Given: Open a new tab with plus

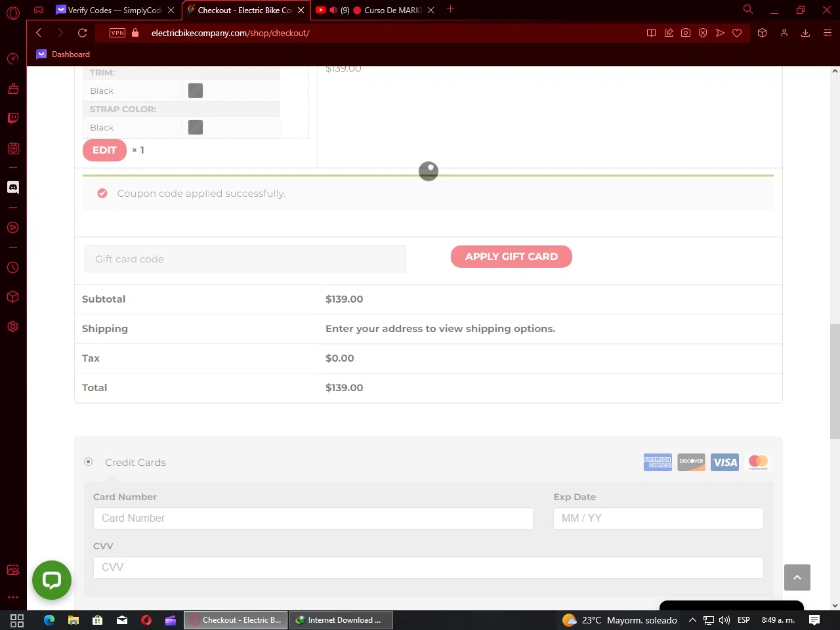Looking at the screenshot, I should [450, 9].
